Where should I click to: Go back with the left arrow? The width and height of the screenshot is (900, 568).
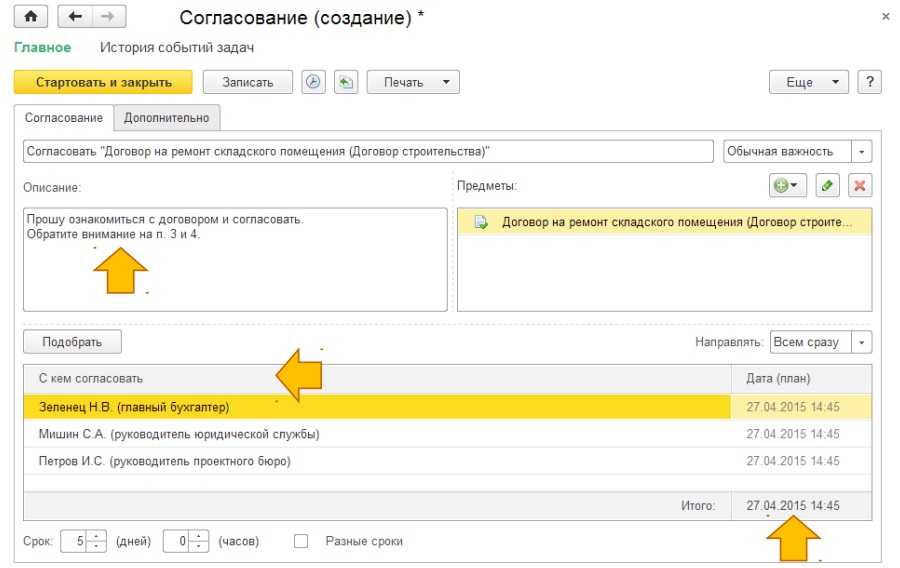tap(75, 18)
